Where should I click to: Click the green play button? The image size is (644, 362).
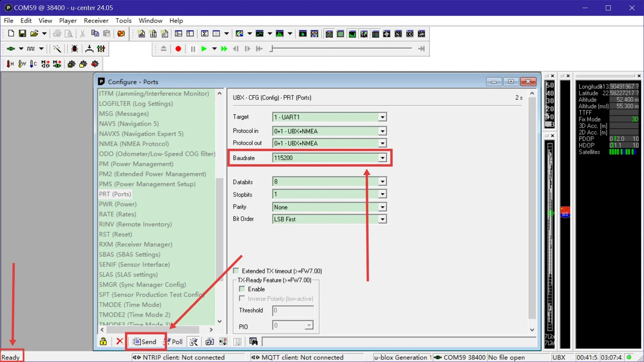coord(204,49)
